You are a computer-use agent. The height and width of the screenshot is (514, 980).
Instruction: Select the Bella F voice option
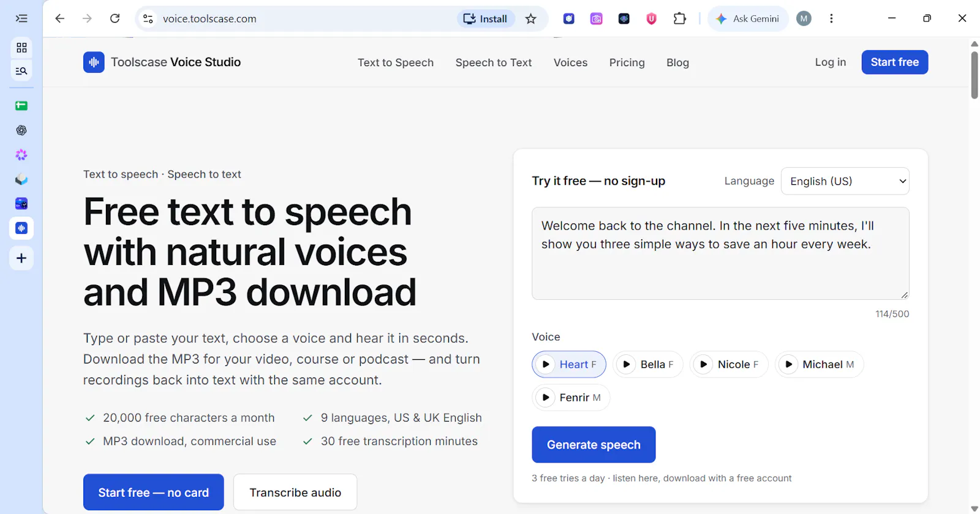tap(648, 364)
